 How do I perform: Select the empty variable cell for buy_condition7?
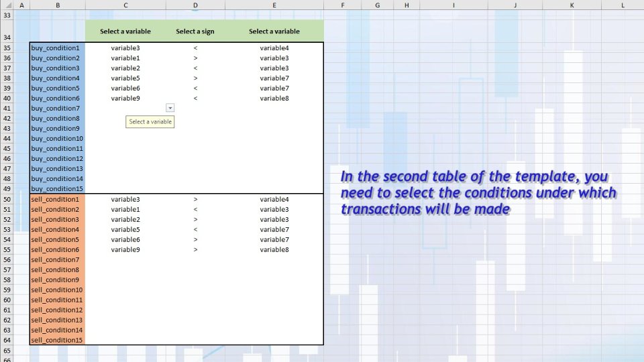125,109
